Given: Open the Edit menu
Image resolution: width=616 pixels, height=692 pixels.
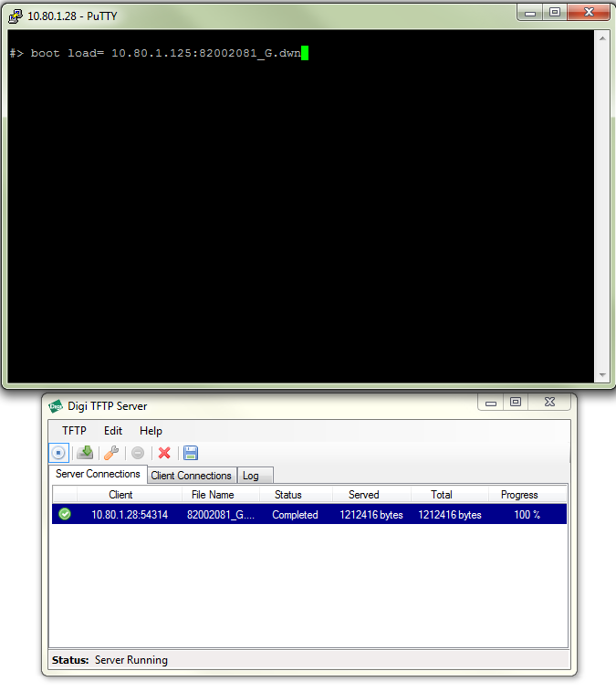Looking at the screenshot, I should (113, 431).
